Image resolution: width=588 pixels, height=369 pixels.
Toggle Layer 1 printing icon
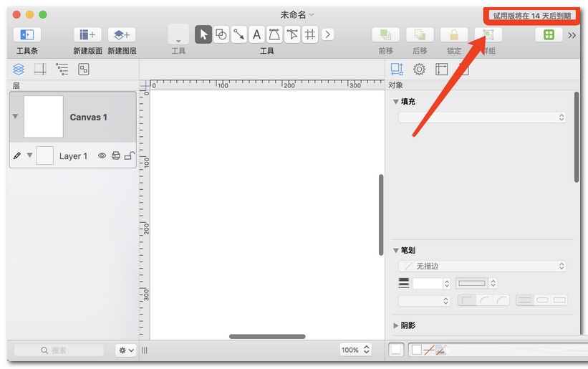coord(116,155)
